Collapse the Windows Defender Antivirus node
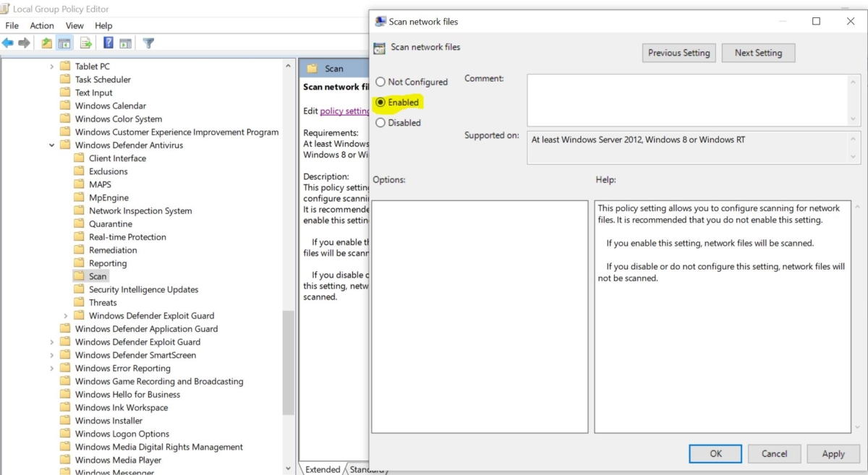The width and height of the screenshot is (868, 475). coord(51,145)
